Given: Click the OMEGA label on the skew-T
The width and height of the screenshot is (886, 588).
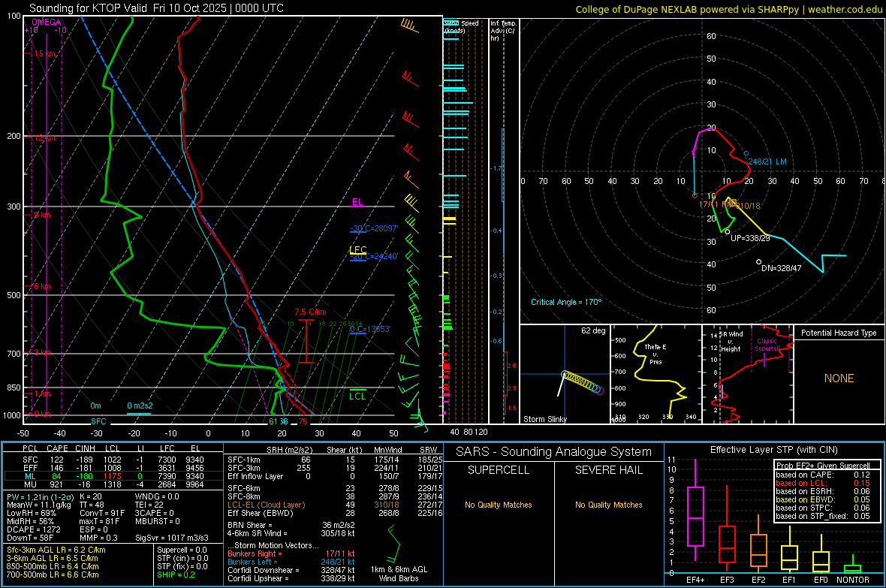Looking at the screenshot, I should [x=46, y=22].
